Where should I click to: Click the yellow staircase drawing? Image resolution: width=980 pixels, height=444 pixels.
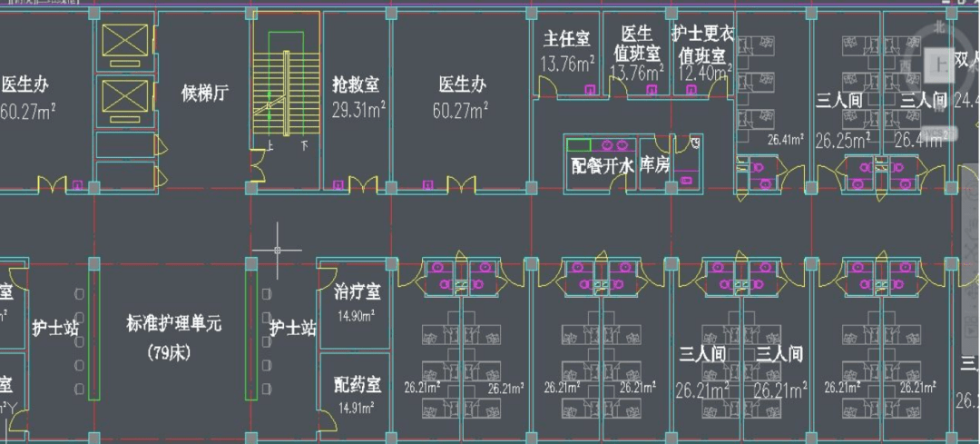click(x=286, y=94)
